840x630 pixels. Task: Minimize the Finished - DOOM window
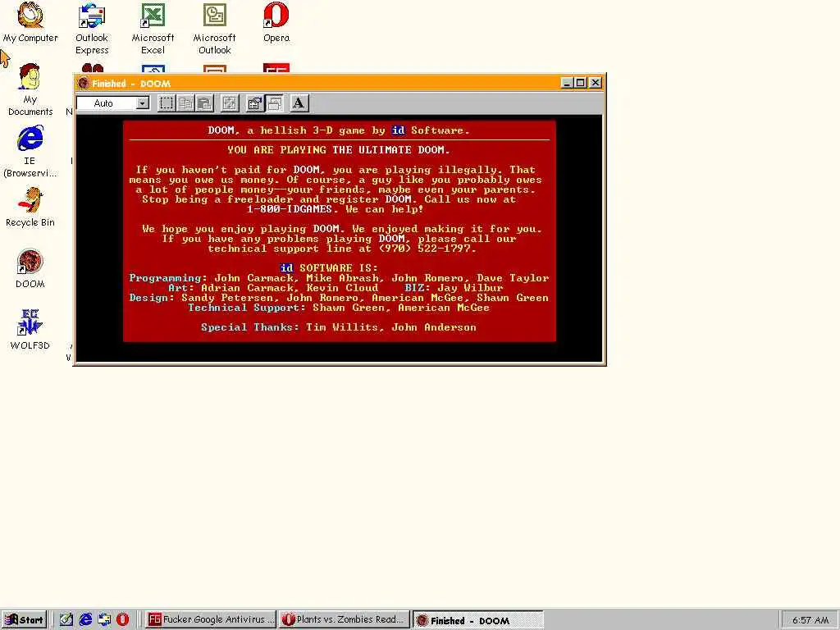[568, 83]
